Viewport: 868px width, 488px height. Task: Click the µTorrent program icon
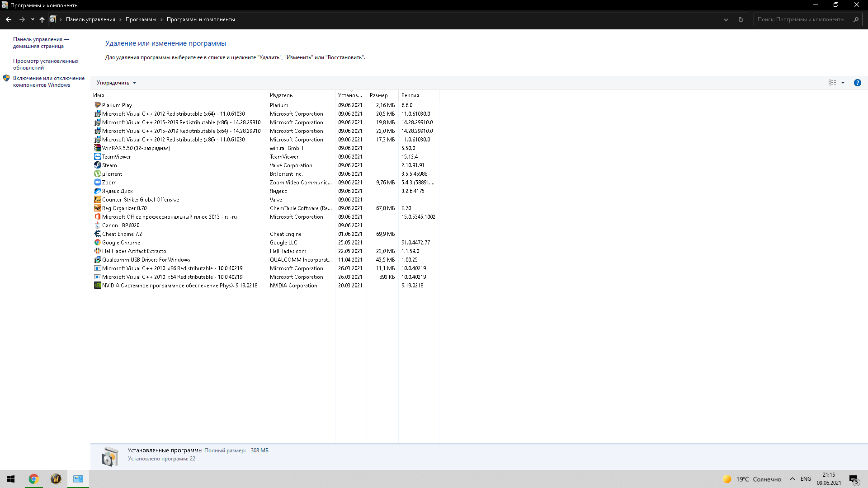click(97, 174)
